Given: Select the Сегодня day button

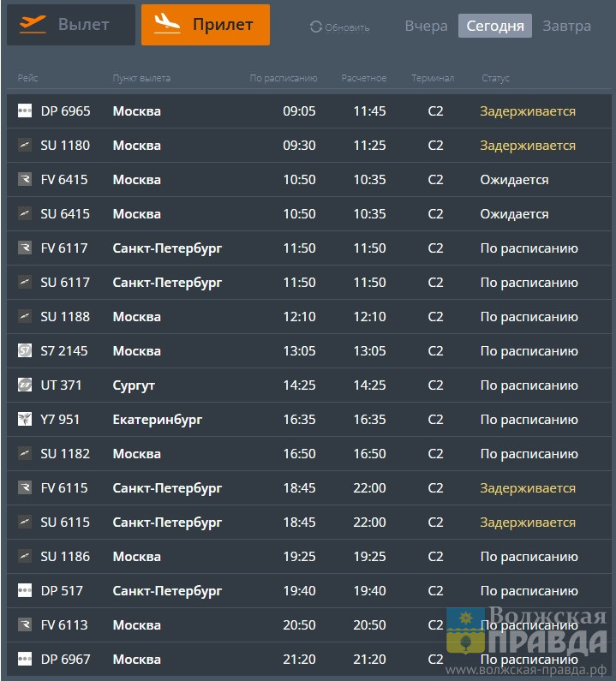Looking at the screenshot, I should (495, 26).
